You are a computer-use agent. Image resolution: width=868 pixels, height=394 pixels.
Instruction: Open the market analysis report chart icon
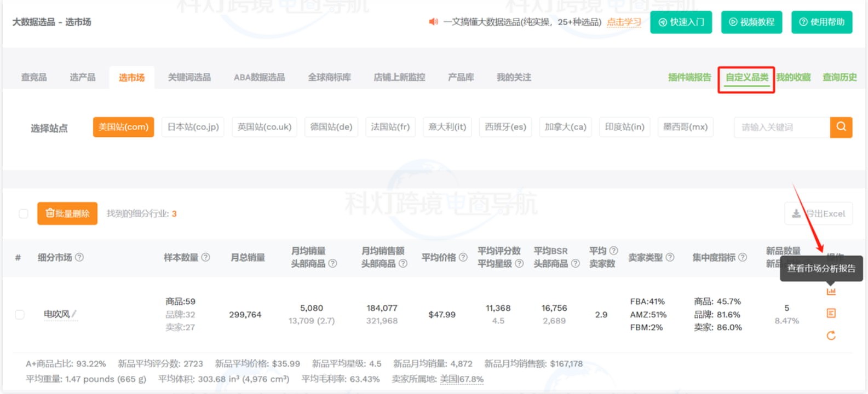coord(831,291)
